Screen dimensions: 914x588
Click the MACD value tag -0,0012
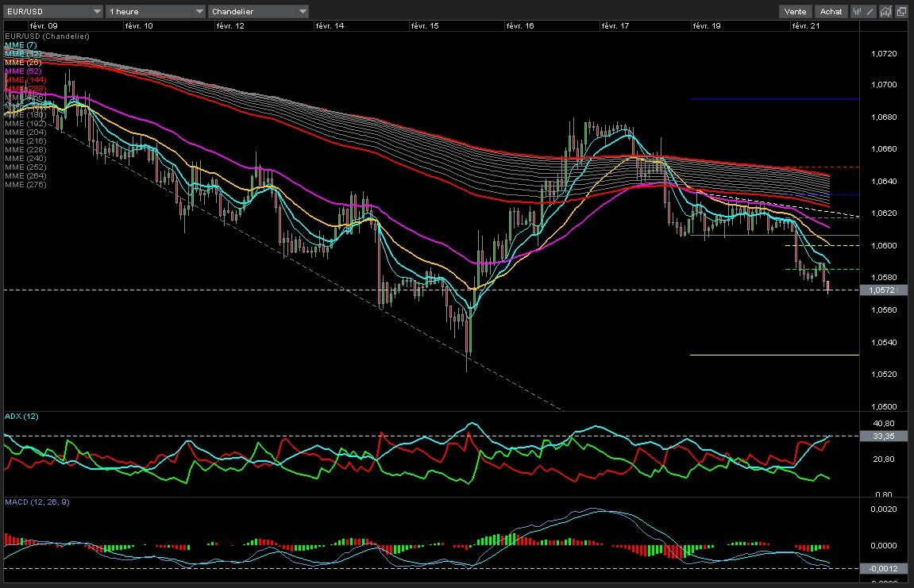(883, 568)
